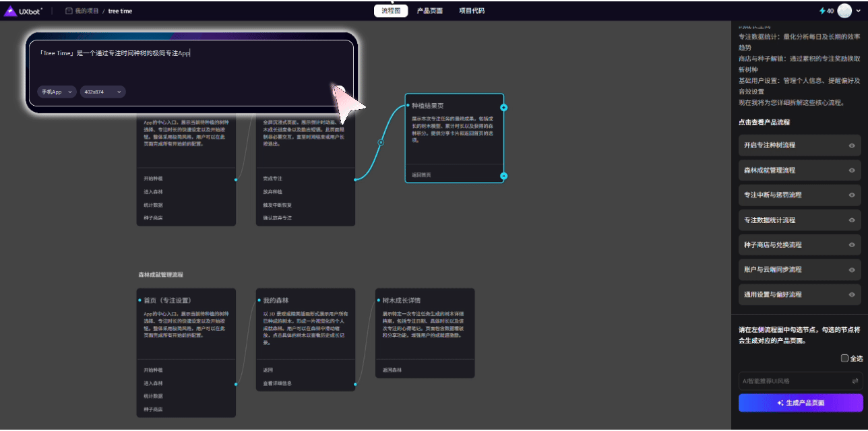Viewport: 868px width, 431px height.
Task: Open the 我的项目 folder icon
Action: coord(69,11)
